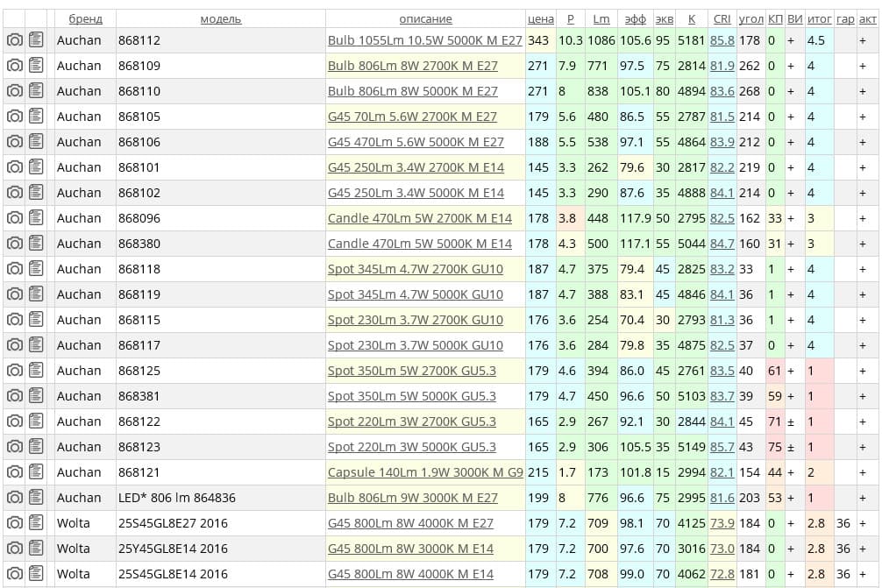This screenshot has height=588, width=882.
Task: Sort table by the бренд column header
Action: tap(85, 18)
